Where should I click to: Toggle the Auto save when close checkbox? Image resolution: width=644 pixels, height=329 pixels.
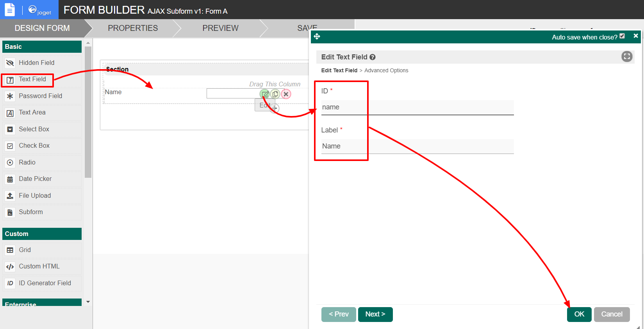(x=622, y=36)
